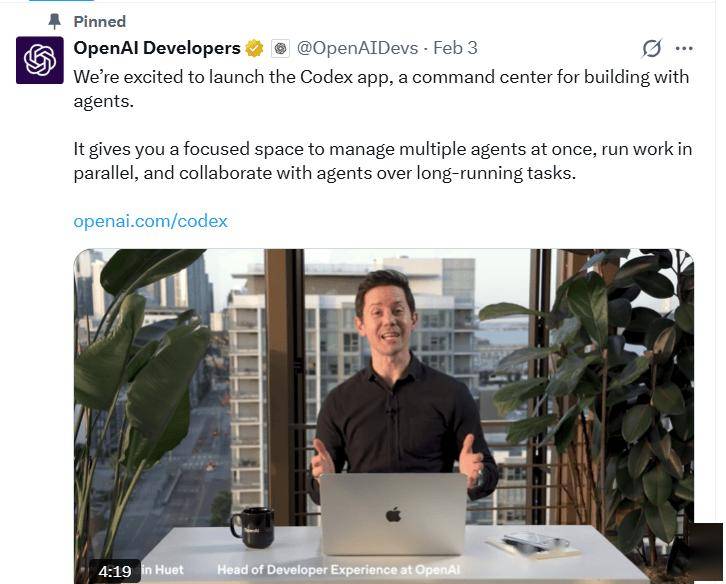Play the Codex app launch video
Screen dimensions: 726x584
(384, 416)
